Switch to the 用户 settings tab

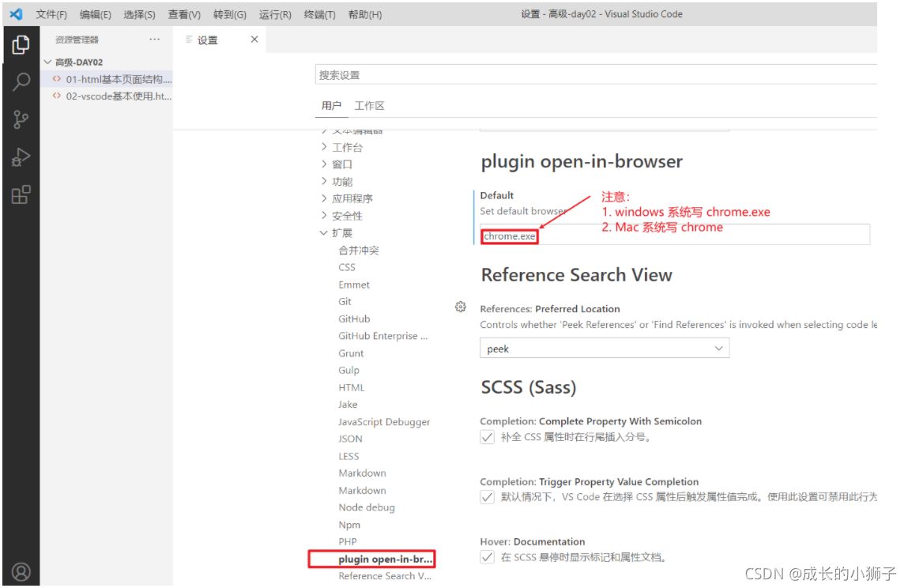[x=331, y=105]
